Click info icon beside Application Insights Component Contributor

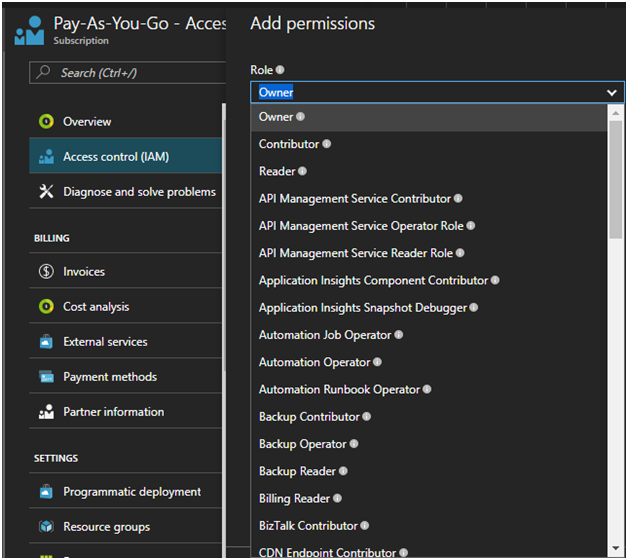click(x=495, y=280)
